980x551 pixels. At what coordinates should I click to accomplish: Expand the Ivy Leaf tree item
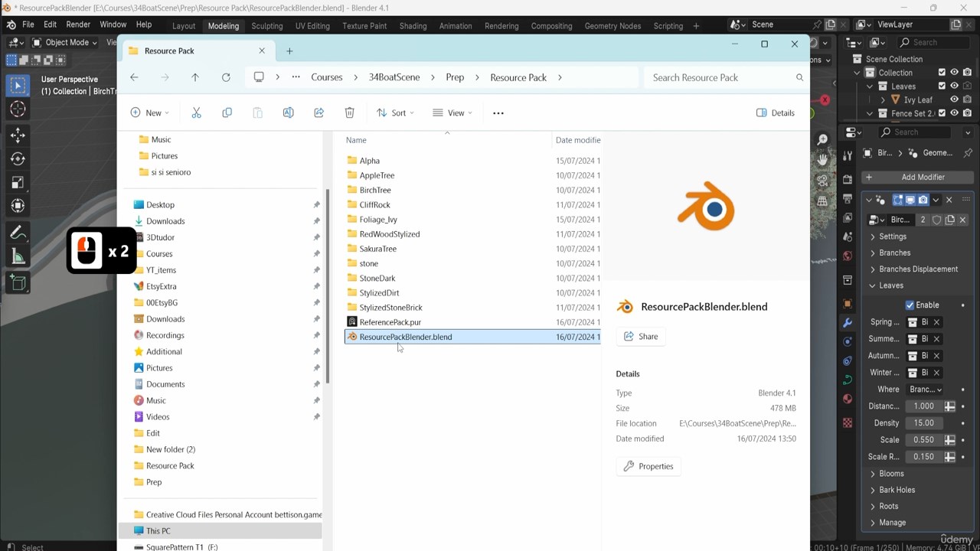(883, 99)
